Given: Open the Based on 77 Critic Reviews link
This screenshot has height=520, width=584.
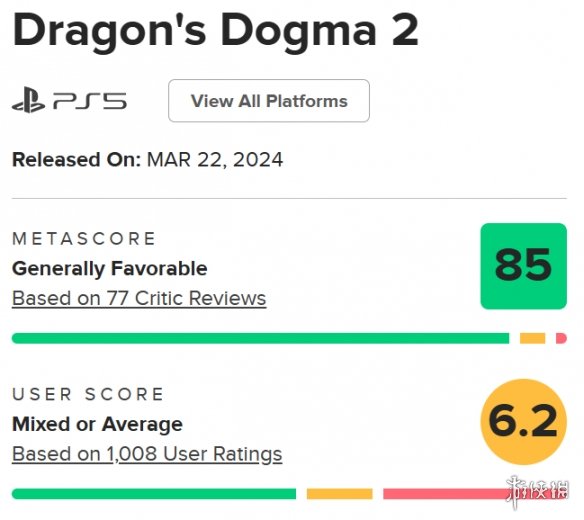Looking at the screenshot, I should pyautogui.click(x=139, y=298).
